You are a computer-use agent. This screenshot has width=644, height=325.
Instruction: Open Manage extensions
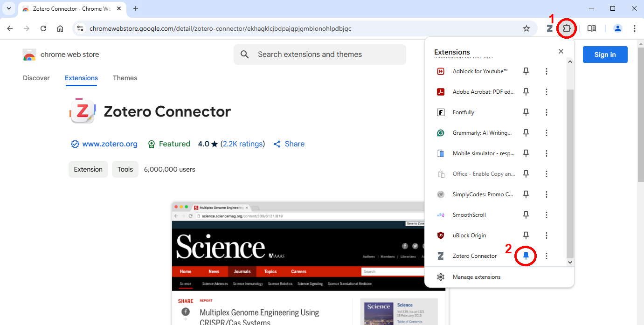pos(476,277)
